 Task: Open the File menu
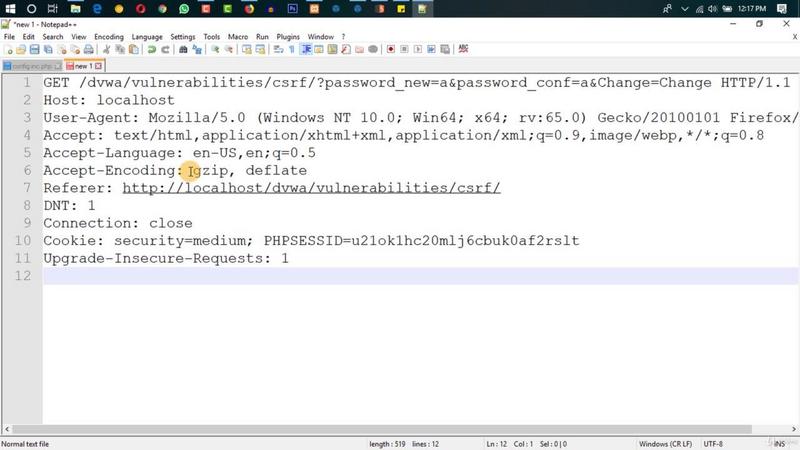(x=9, y=37)
